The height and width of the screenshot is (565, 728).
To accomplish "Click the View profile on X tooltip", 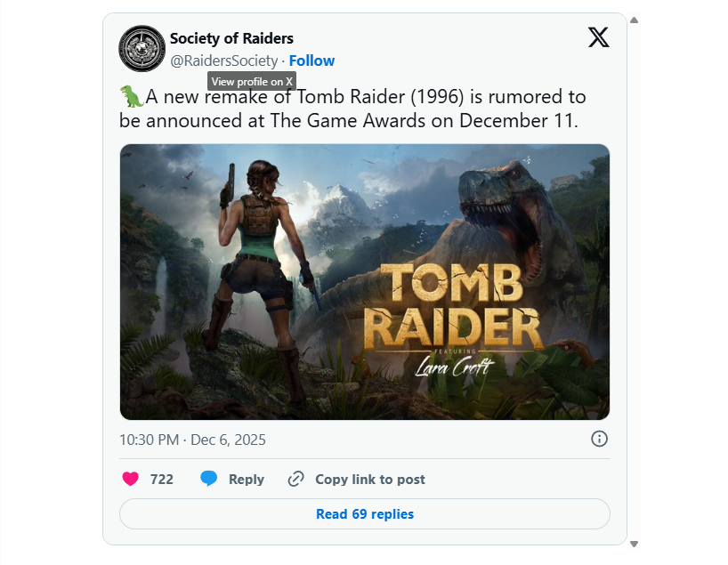I will point(251,81).
